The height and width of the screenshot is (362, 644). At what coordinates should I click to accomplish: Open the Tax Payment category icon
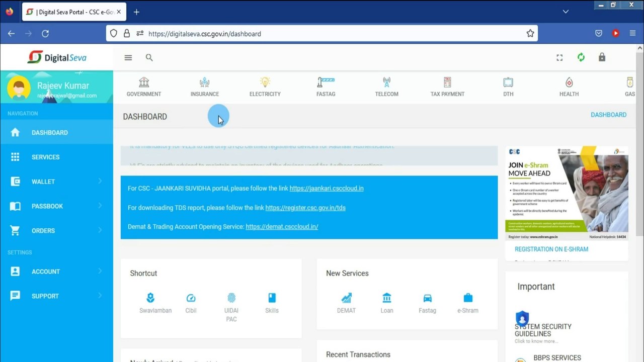447,82
